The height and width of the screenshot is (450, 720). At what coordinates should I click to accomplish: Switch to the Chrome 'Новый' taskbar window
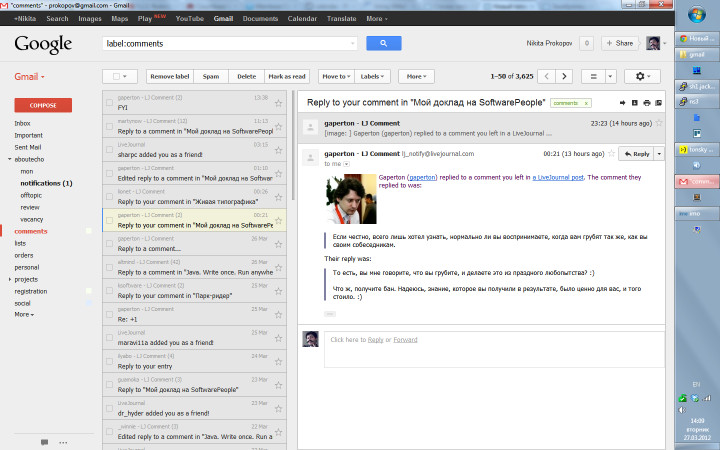697,39
